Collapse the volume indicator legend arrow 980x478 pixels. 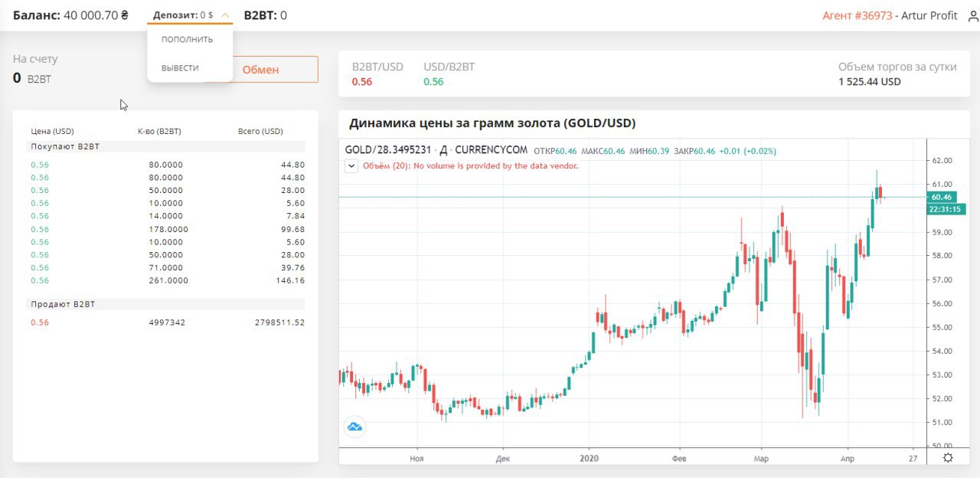[351, 165]
